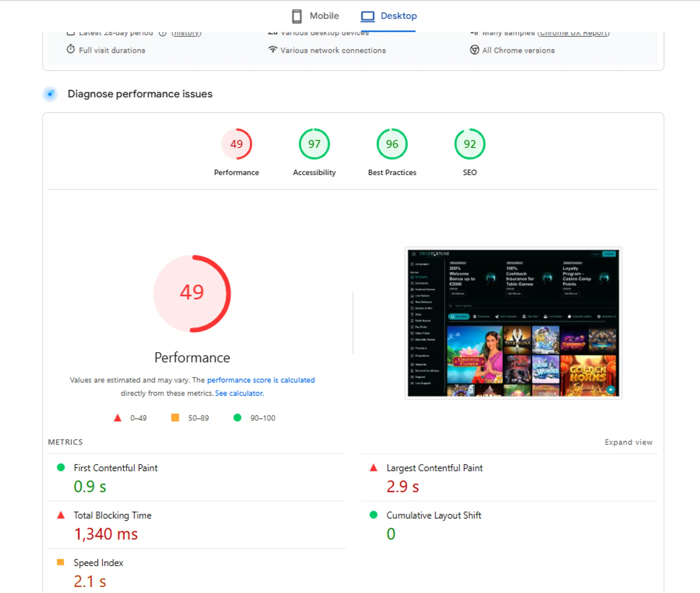Click the SEO score gauge showing 92
Viewport: 700px width, 593px height.
point(469,144)
